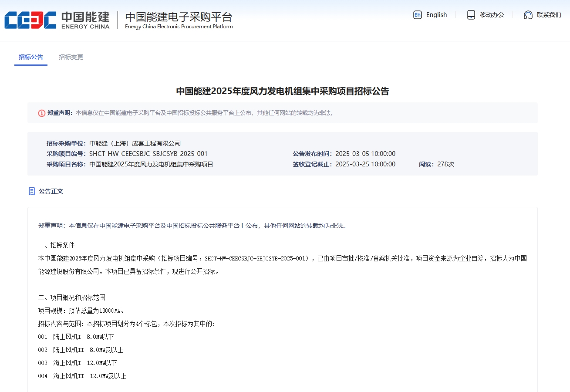Click the contact us headset icon
Screen dimensions: 570x392
pos(528,15)
